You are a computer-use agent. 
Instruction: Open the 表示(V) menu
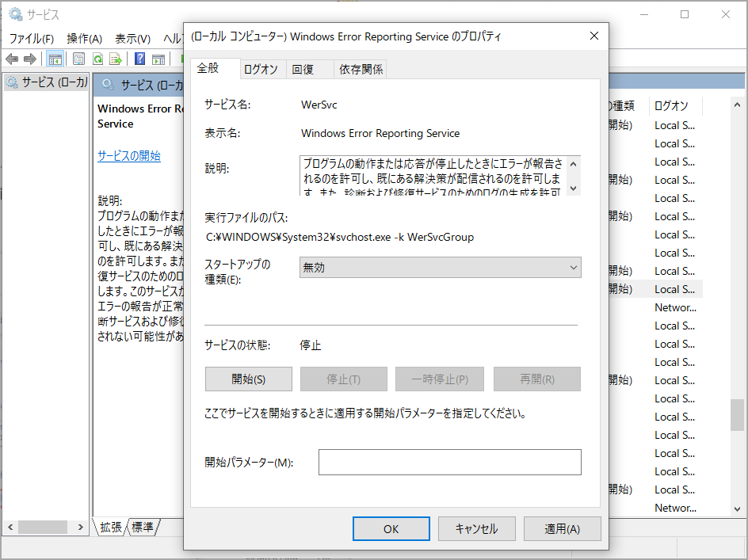pos(132,39)
